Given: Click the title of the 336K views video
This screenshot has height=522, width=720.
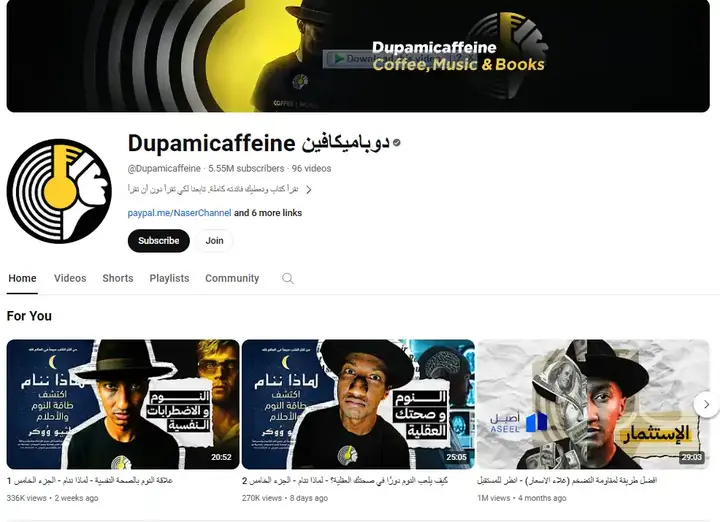Looking at the screenshot, I should (x=122, y=481).
